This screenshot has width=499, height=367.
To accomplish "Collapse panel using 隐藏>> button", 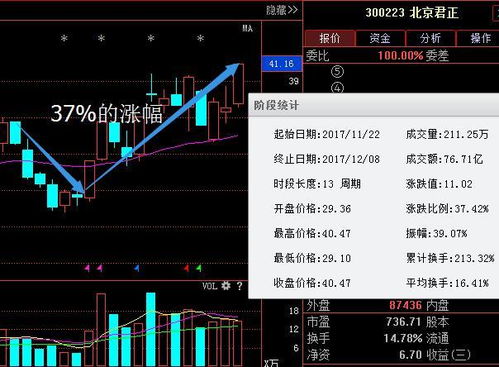I will coord(282,10).
